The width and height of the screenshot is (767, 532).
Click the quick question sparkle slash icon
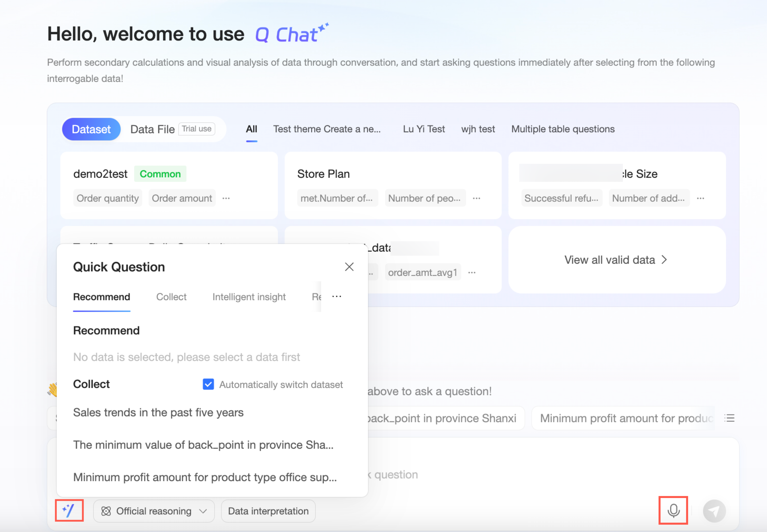(69, 510)
